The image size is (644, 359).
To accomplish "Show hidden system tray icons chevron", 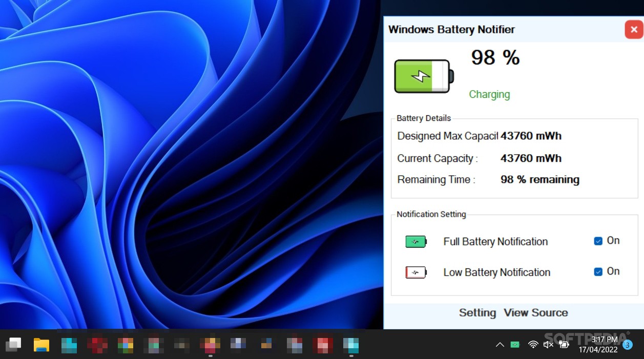I will pyautogui.click(x=500, y=345).
